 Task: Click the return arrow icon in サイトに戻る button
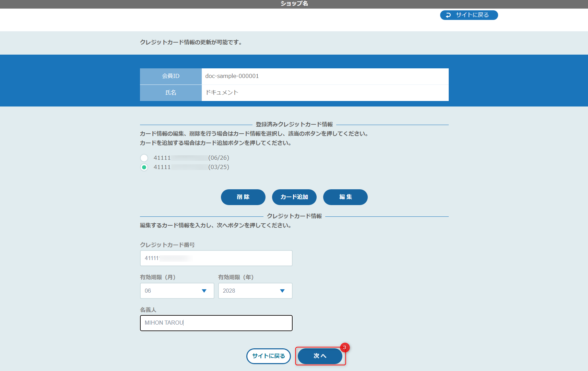pyautogui.click(x=448, y=15)
